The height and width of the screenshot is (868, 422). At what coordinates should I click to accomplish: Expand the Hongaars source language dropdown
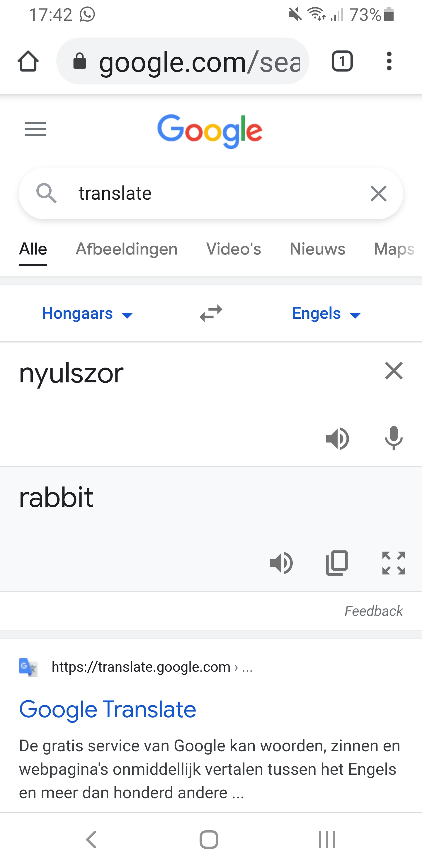(x=88, y=314)
